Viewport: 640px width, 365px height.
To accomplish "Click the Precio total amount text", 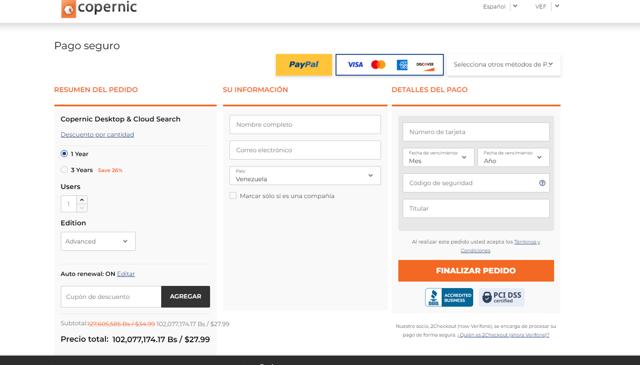I will click(161, 339).
